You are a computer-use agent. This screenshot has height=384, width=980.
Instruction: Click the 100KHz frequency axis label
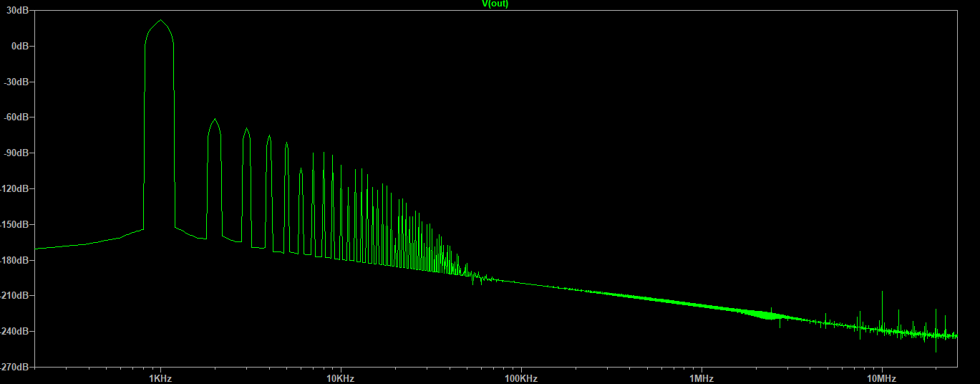521,378
